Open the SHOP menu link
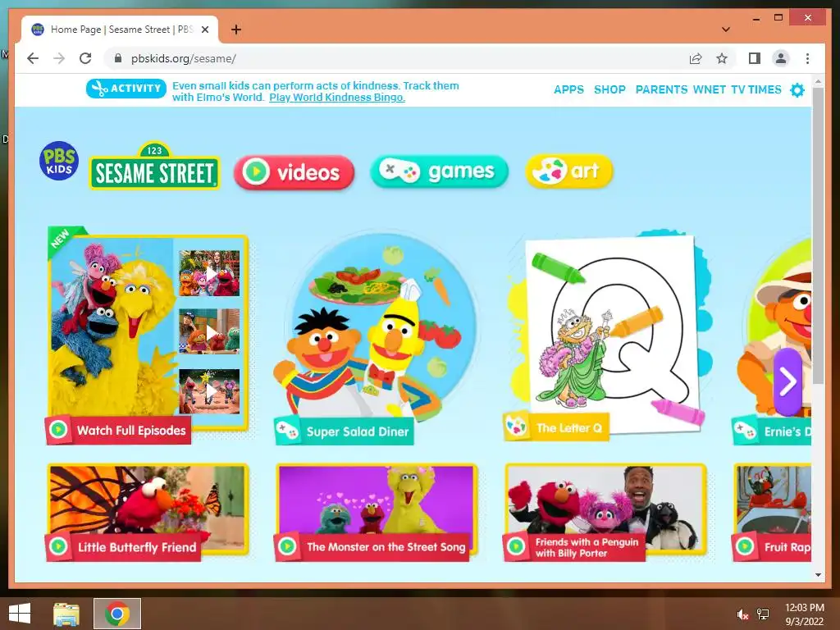The width and height of the screenshot is (840, 630). click(x=609, y=89)
